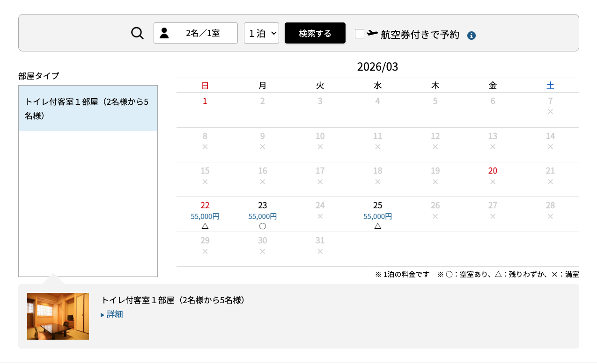
Task: Click the △ symbol under March 25
Action: [377, 226]
